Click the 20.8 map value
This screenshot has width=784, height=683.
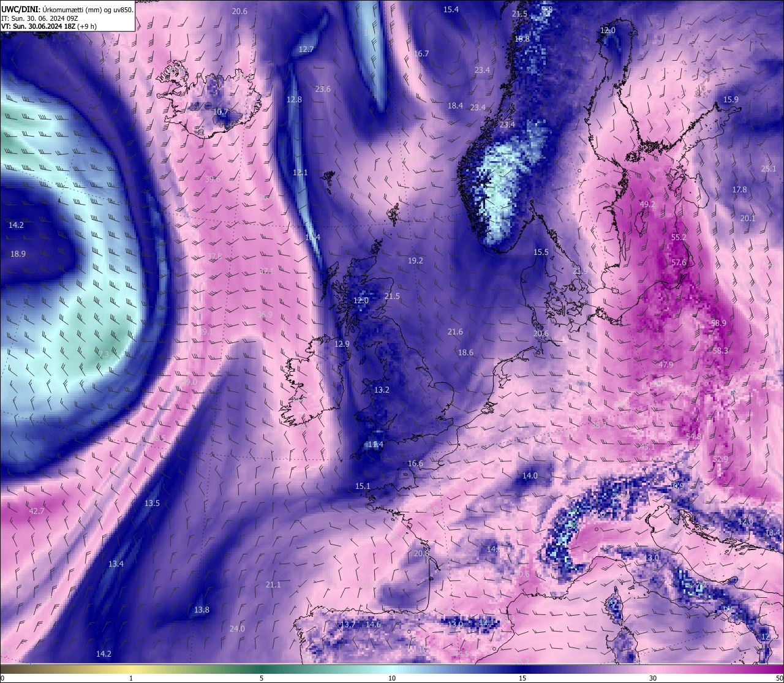[421, 553]
